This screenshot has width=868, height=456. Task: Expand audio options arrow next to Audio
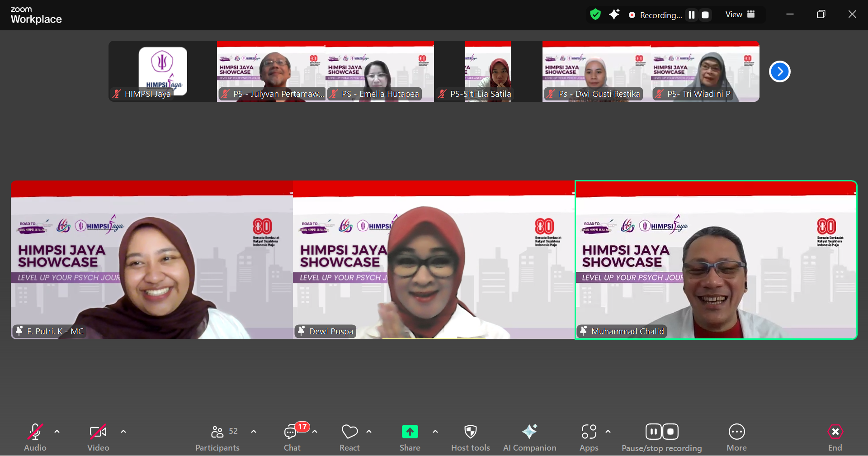[57, 432]
